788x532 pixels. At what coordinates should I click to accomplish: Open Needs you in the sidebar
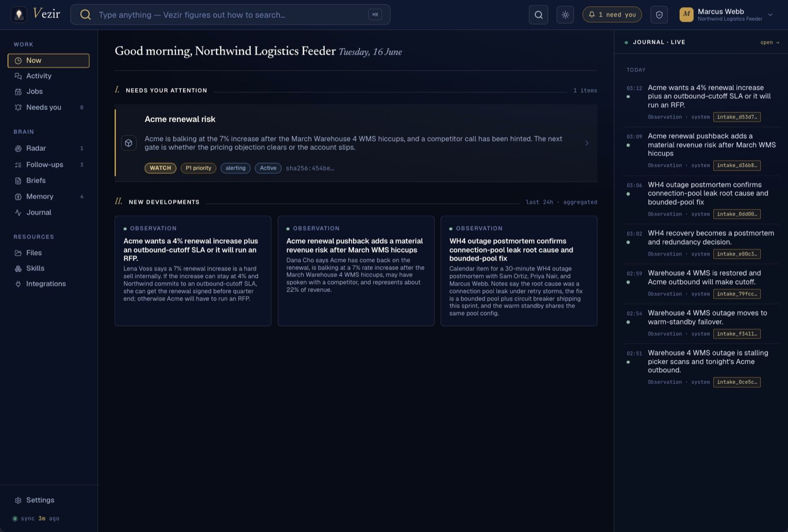click(x=48, y=107)
